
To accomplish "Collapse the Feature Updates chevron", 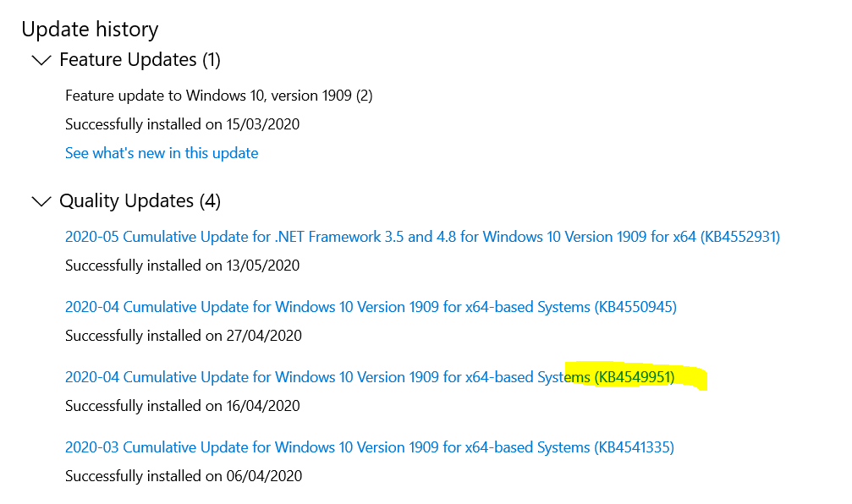I will (41, 60).
